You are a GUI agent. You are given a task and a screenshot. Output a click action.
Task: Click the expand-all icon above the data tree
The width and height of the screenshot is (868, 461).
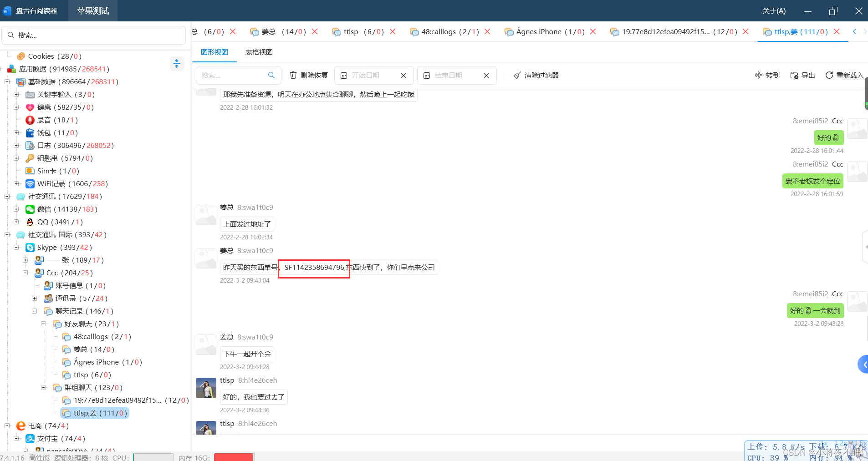[177, 64]
